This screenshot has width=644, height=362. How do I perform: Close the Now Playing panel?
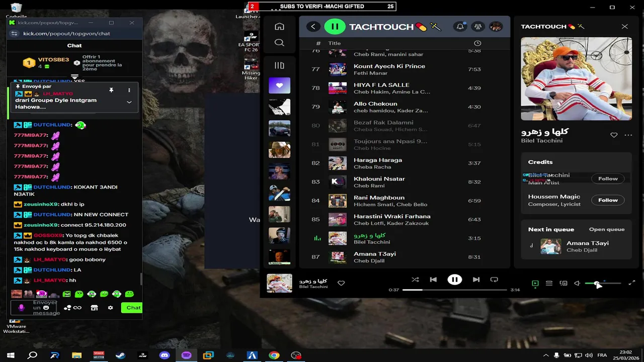click(624, 27)
